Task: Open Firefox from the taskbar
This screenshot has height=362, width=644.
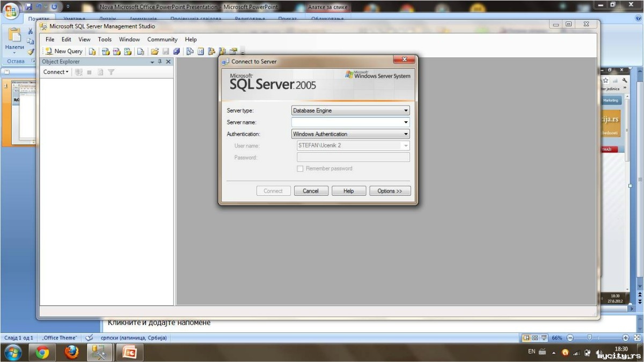Action: [x=71, y=352]
